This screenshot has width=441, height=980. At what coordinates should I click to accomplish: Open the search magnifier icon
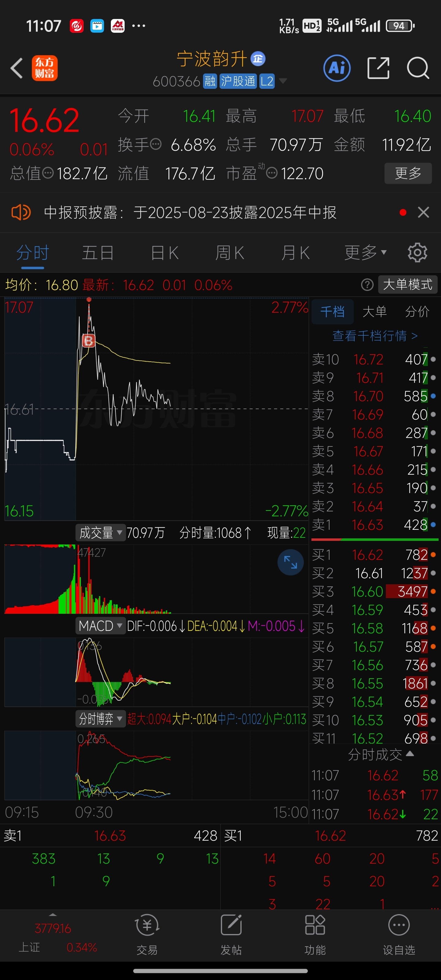418,69
